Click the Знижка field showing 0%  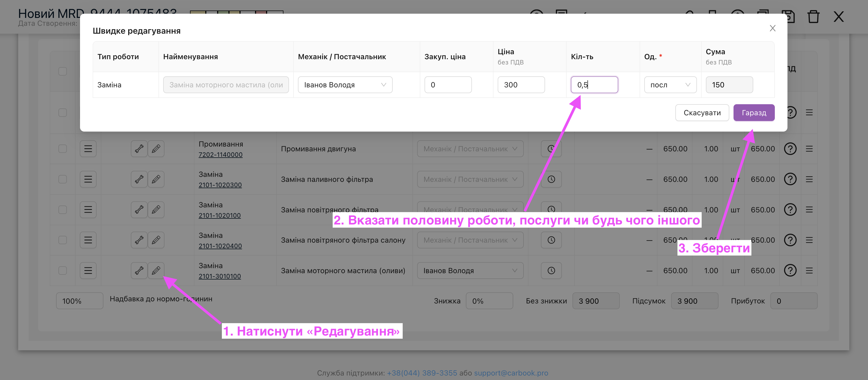(489, 301)
